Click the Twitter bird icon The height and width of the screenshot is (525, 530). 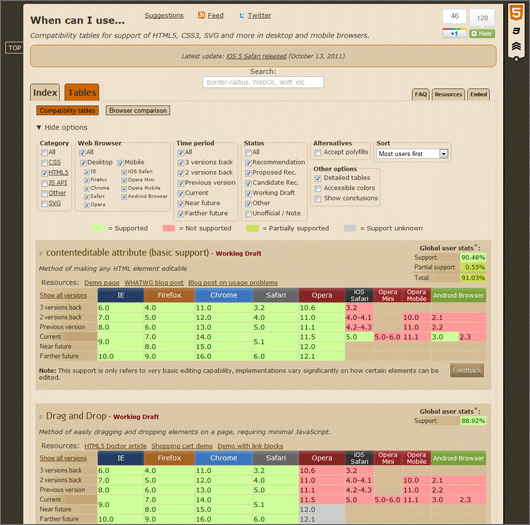(242, 15)
